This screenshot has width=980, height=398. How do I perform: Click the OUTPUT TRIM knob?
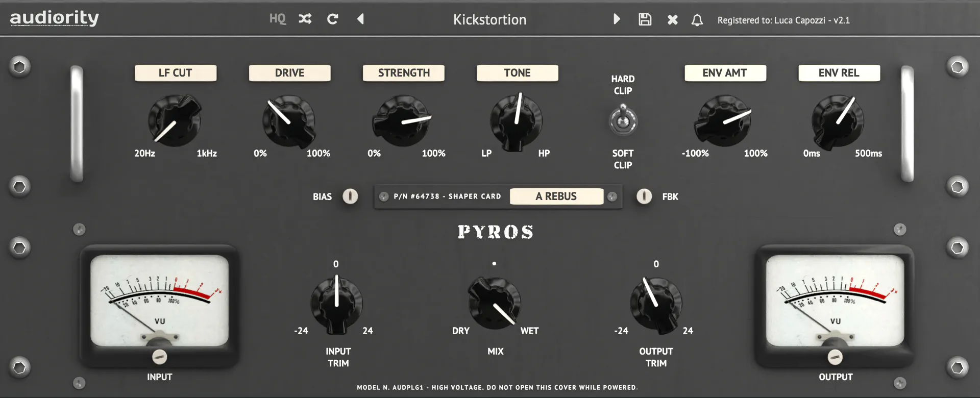tap(656, 304)
